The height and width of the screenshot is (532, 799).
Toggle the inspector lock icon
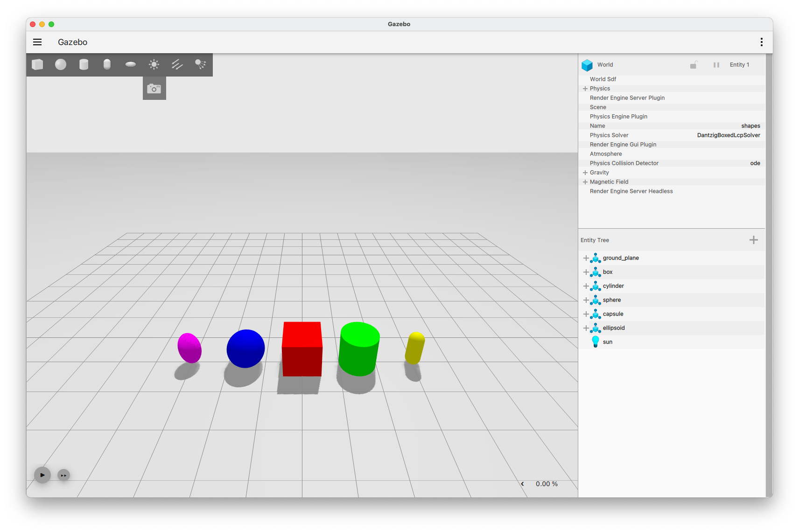tap(694, 65)
